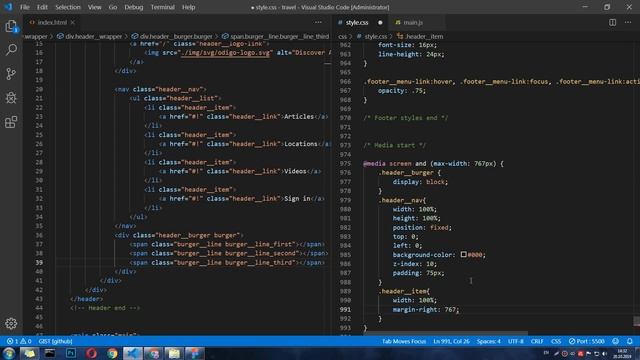Click Ln 991, Col 26 cursor position

(x=451, y=341)
